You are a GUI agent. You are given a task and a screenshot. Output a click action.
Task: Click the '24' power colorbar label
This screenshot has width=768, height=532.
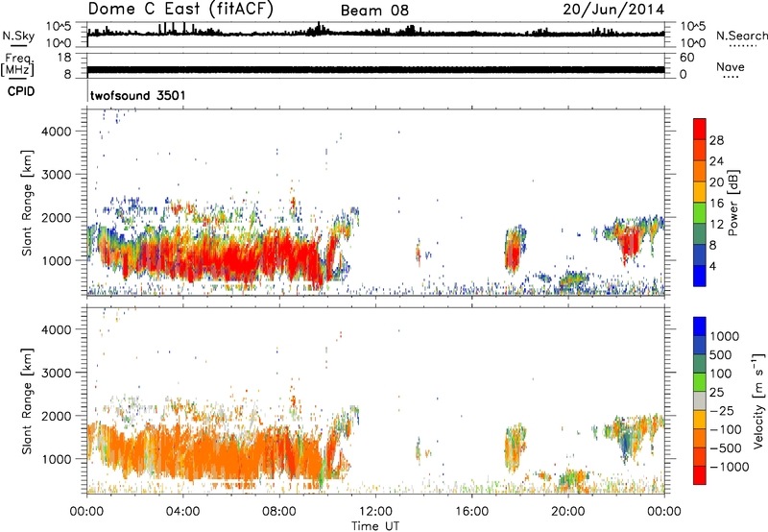coord(716,161)
